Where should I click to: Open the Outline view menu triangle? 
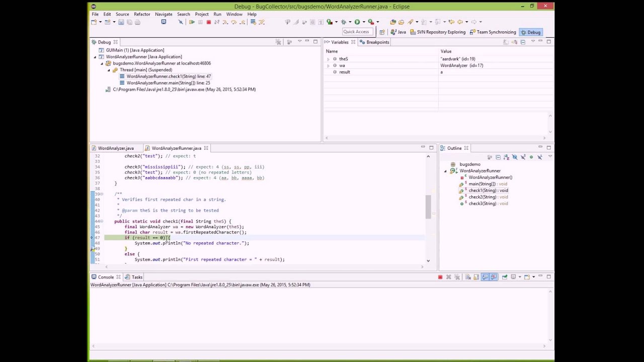pos(550,156)
